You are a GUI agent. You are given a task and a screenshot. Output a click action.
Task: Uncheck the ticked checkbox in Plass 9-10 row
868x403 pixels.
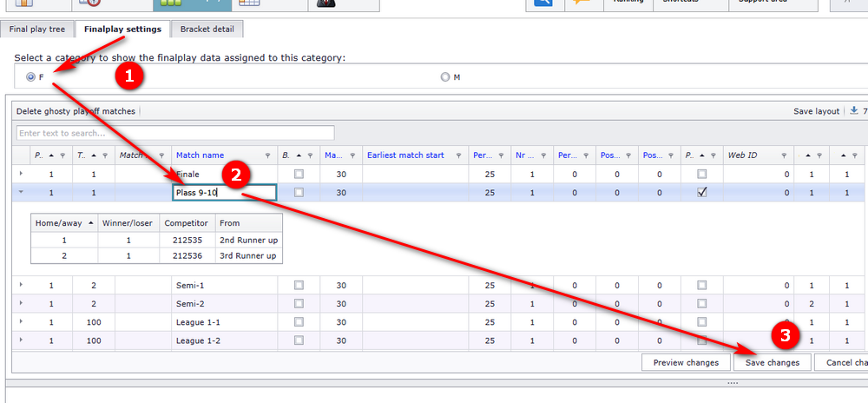coord(702,192)
